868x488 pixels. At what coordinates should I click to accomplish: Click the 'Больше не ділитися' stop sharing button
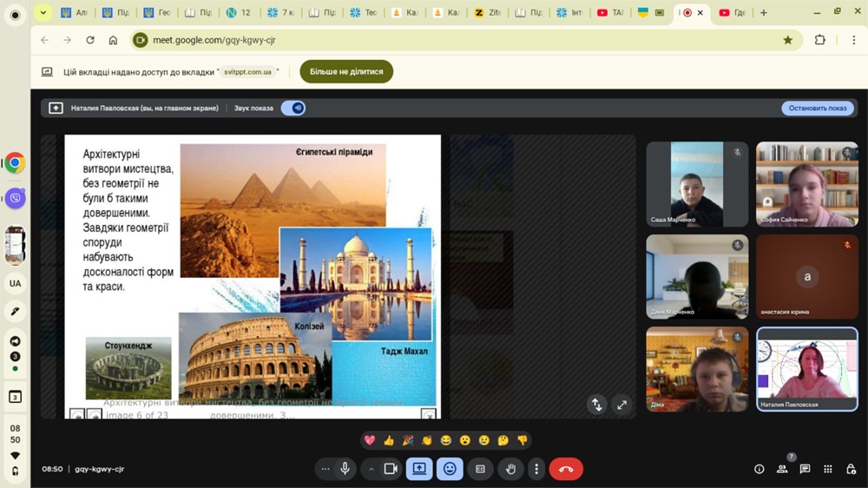(346, 71)
